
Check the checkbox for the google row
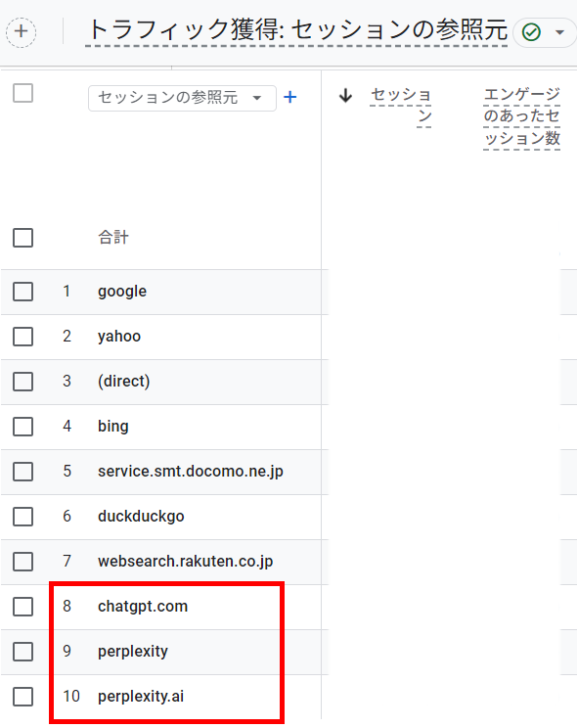coord(22,292)
